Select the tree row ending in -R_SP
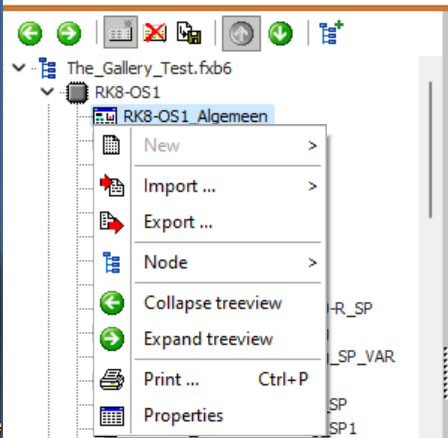 point(350,309)
